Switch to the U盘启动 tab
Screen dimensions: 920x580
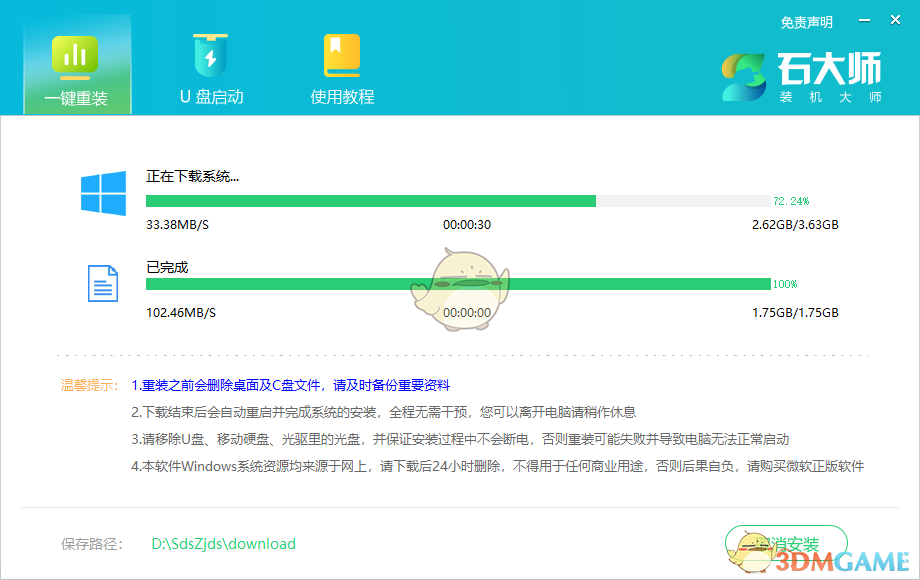pos(210,65)
